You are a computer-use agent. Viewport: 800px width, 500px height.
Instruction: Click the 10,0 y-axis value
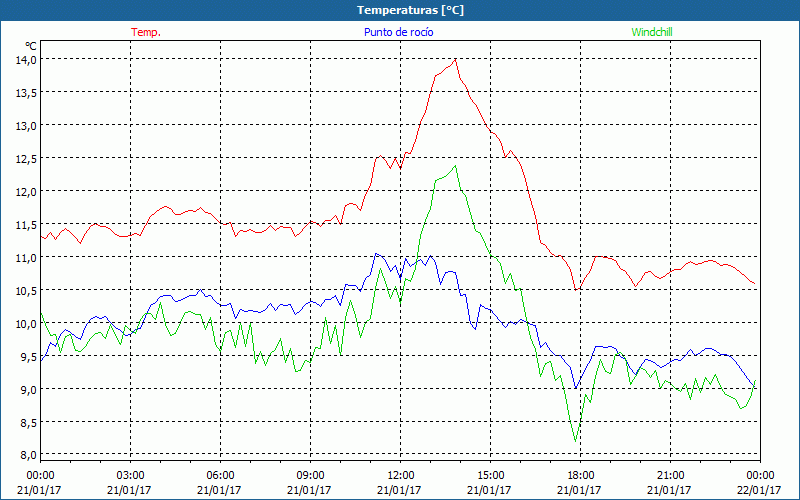[26, 323]
